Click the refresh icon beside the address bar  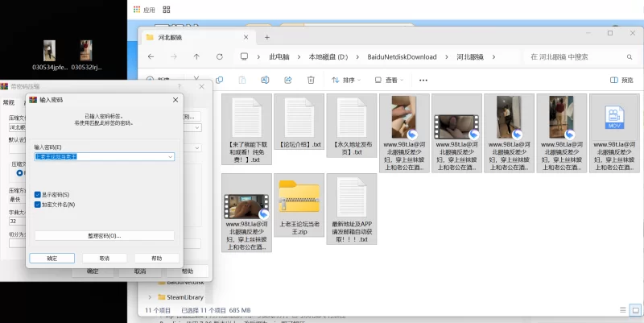pyautogui.click(x=220, y=57)
